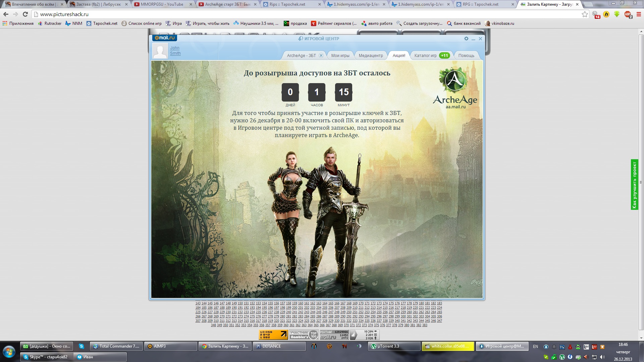Viewport: 644px width, 362px height.
Task: Click the red LAV tray icon
Action: [x=594, y=347]
